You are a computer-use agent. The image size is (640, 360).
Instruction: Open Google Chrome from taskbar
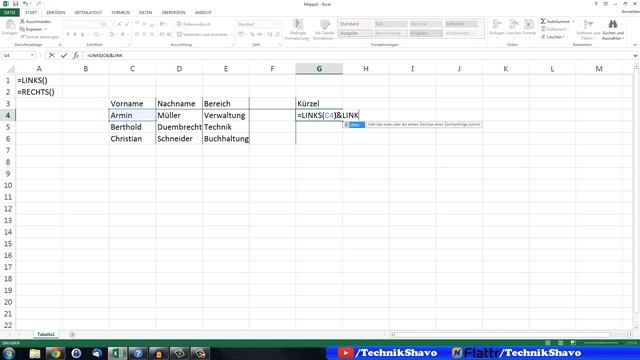[x=56, y=353]
